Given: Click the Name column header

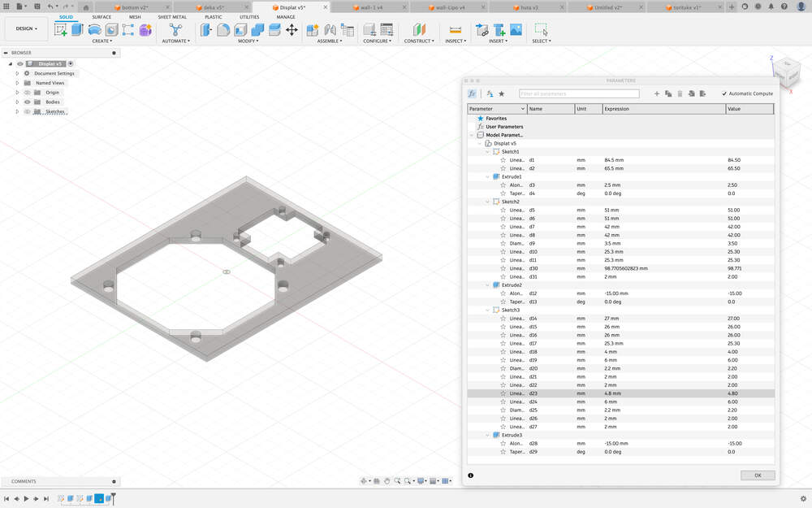Looking at the screenshot, I should (x=551, y=109).
